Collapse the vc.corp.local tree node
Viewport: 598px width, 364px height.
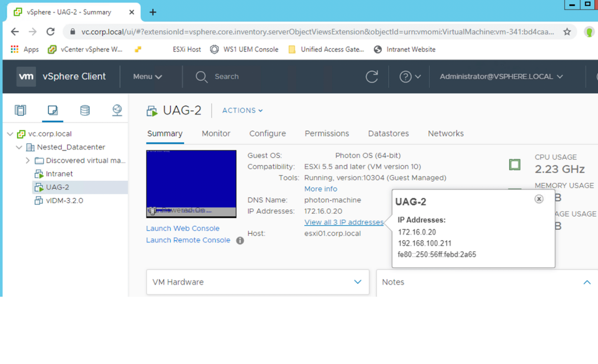point(9,134)
